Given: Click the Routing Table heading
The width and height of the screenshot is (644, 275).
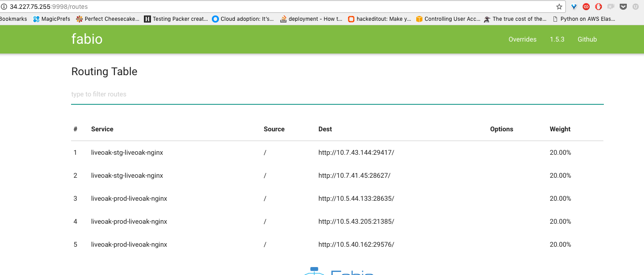Looking at the screenshot, I should (104, 72).
